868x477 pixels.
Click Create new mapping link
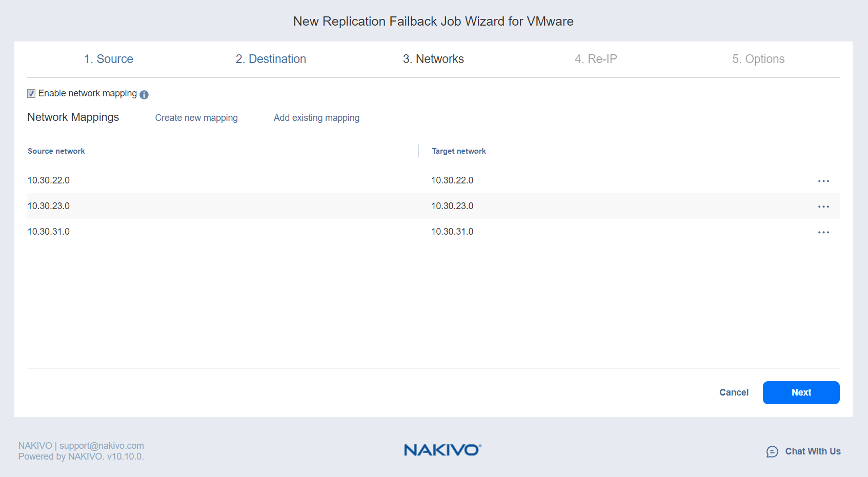196,118
